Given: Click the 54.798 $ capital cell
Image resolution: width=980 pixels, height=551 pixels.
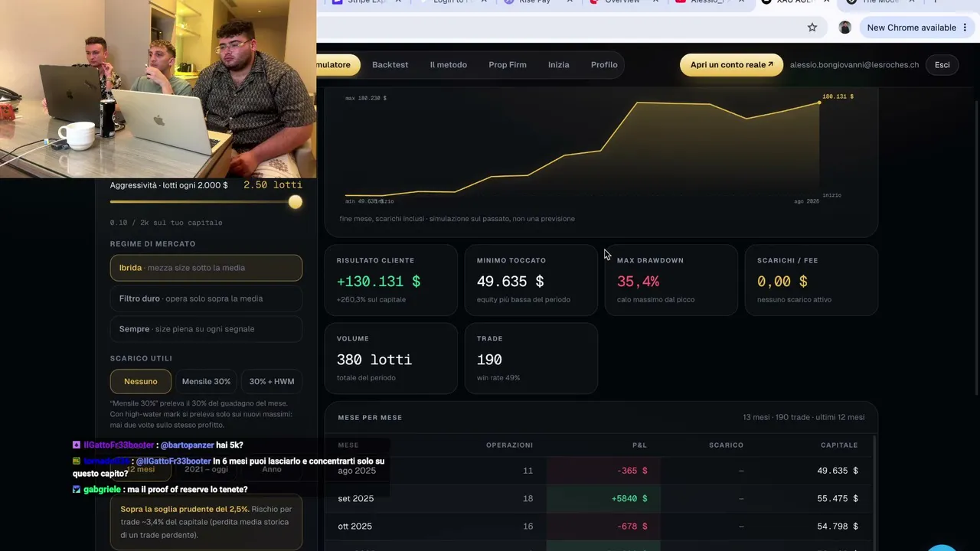Looking at the screenshot, I should [x=838, y=527].
